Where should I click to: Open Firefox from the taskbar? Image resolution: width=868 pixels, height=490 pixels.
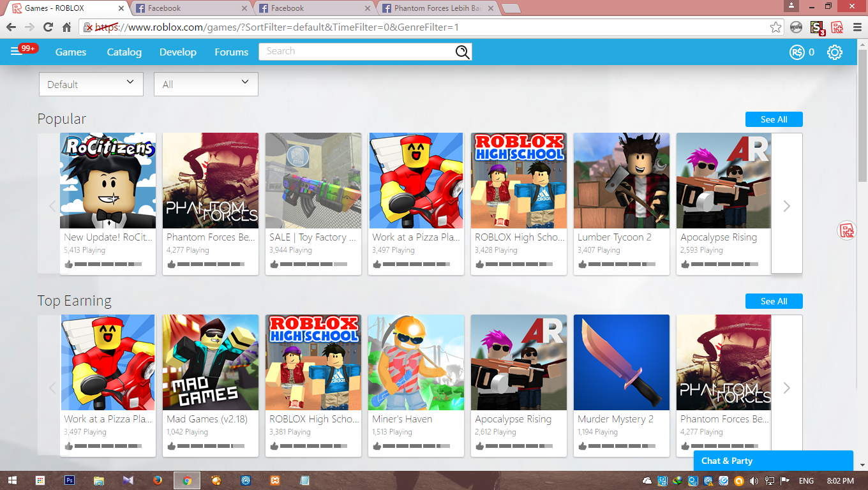click(x=158, y=480)
